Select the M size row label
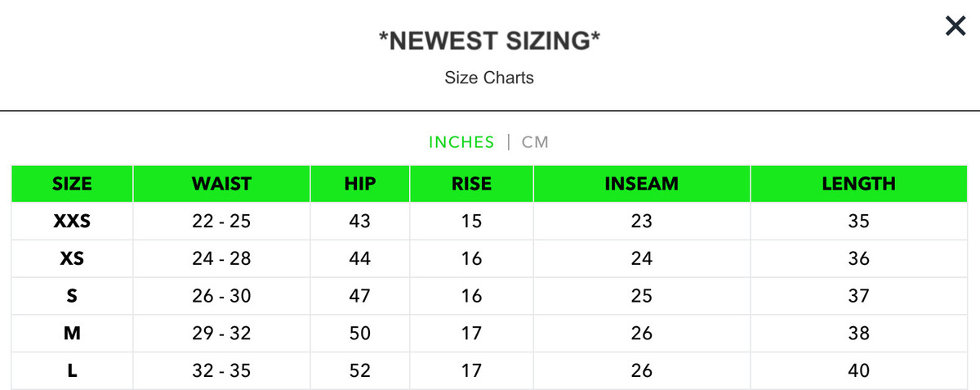 (x=72, y=334)
